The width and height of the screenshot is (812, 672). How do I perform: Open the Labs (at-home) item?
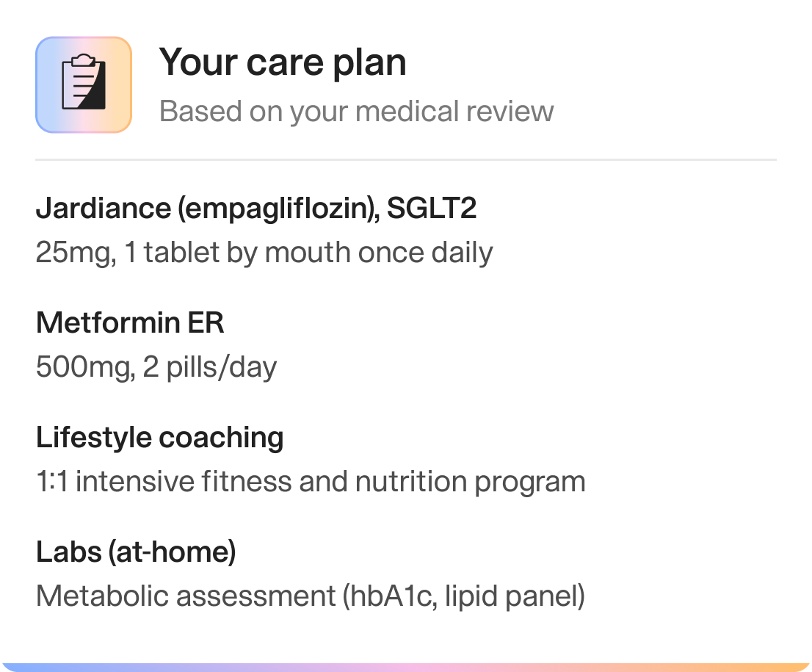[136, 552]
